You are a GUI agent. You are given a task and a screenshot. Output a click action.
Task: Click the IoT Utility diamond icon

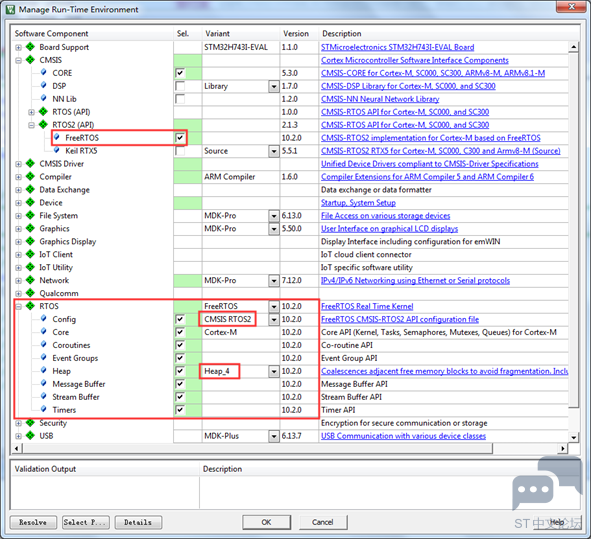(x=30, y=267)
